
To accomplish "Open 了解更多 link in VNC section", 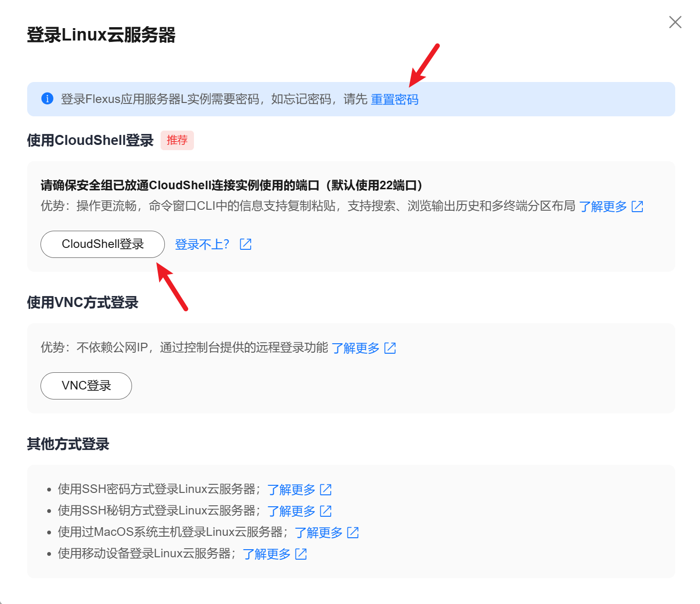I will pyautogui.click(x=355, y=348).
